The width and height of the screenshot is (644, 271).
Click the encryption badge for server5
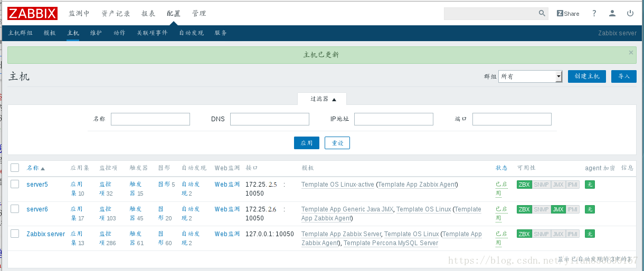point(590,185)
